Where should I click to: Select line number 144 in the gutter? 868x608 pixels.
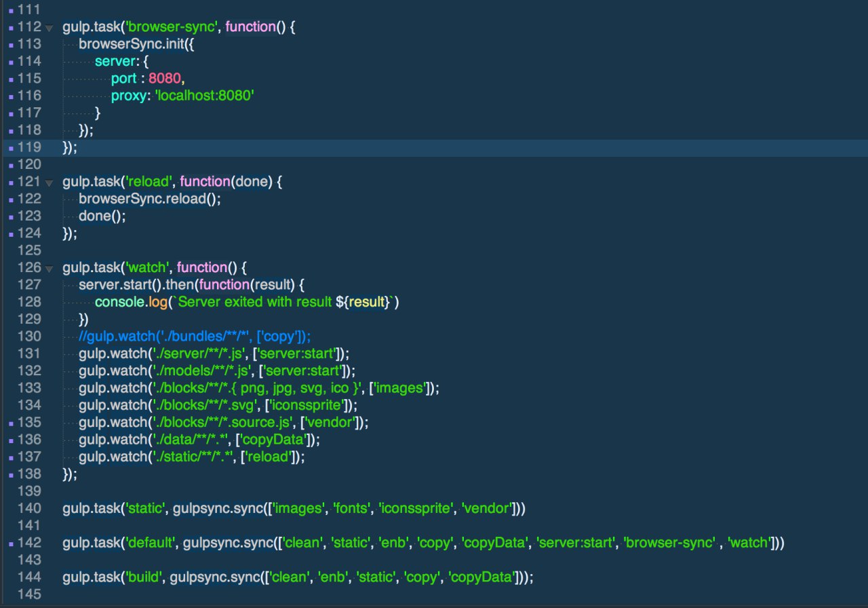(30, 576)
